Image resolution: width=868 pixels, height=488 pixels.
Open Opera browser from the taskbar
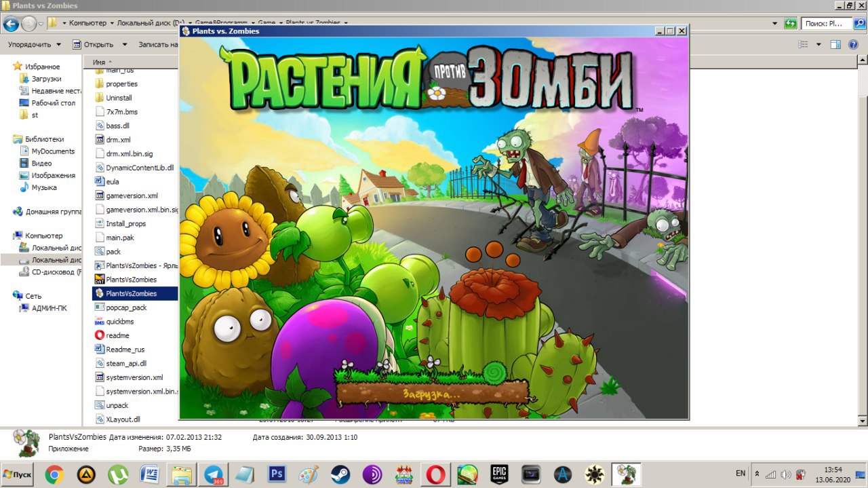[x=435, y=474]
